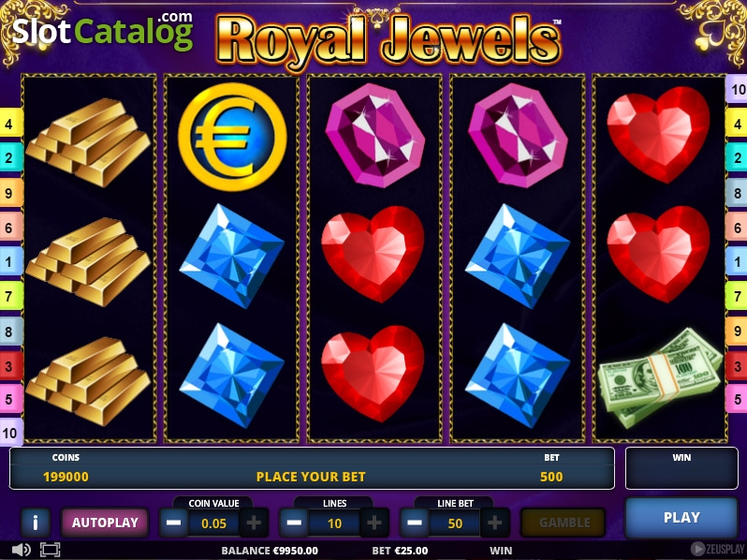Viewport: 747px width, 560px height.
Task: Spin the reels with Play
Action: coord(681,518)
